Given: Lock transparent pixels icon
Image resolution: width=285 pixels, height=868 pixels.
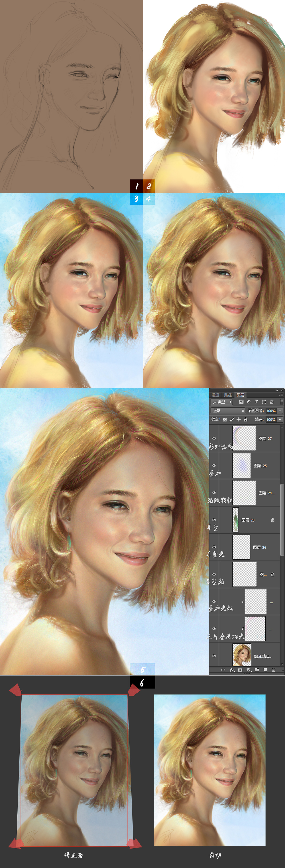Looking at the screenshot, I should [x=225, y=420].
